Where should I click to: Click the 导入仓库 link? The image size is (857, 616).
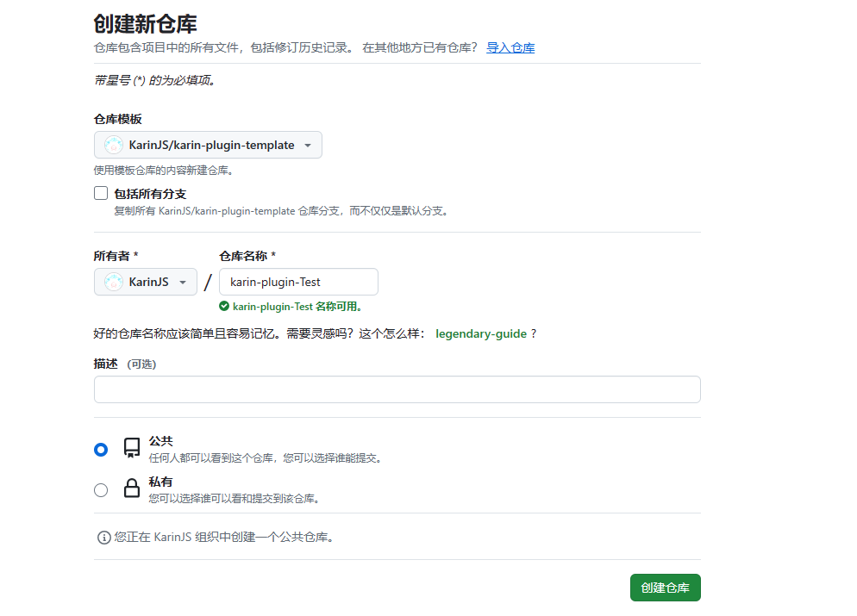510,48
